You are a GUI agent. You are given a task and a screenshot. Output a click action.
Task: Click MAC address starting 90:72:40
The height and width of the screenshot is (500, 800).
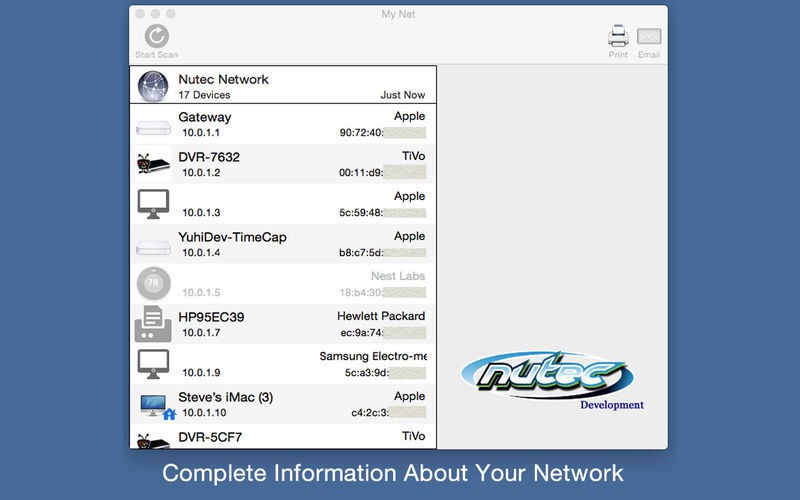pyautogui.click(x=382, y=133)
